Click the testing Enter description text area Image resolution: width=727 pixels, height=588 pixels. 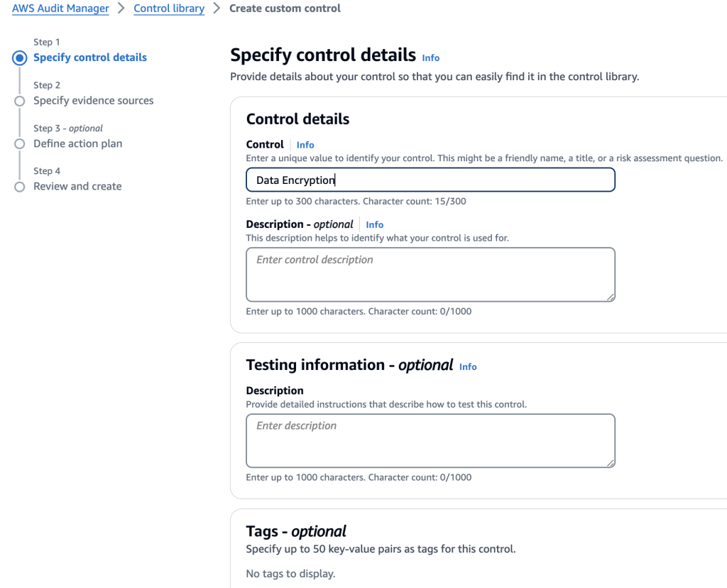tap(430, 440)
